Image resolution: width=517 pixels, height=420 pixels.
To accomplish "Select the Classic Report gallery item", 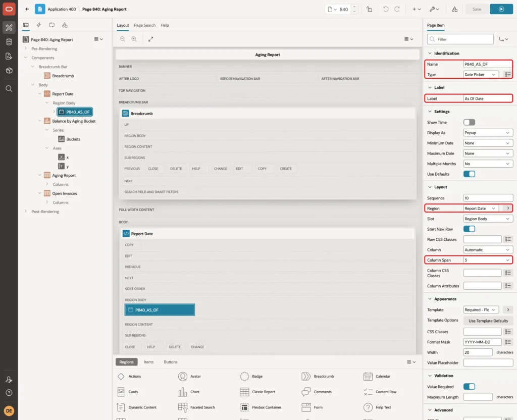I will [x=257, y=392].
